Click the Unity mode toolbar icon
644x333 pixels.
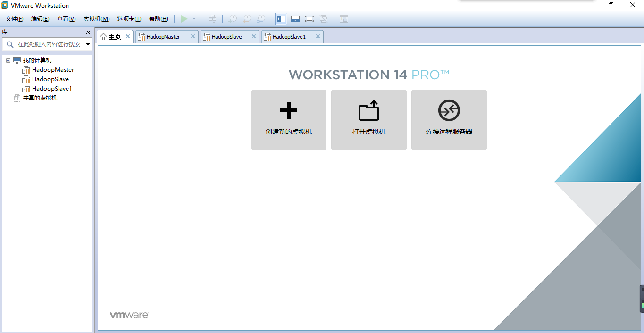324,19
